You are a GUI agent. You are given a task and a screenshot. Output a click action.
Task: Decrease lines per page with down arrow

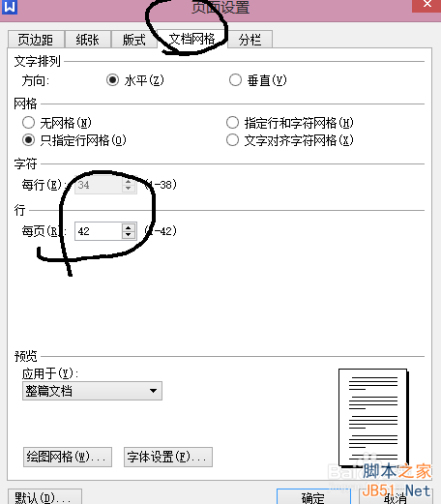click(129, 235)
